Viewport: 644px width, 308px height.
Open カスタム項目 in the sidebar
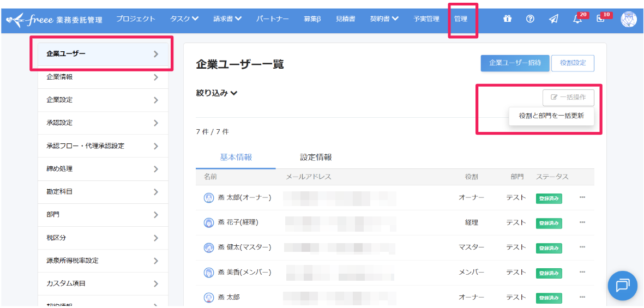click(x=103, y=284)
